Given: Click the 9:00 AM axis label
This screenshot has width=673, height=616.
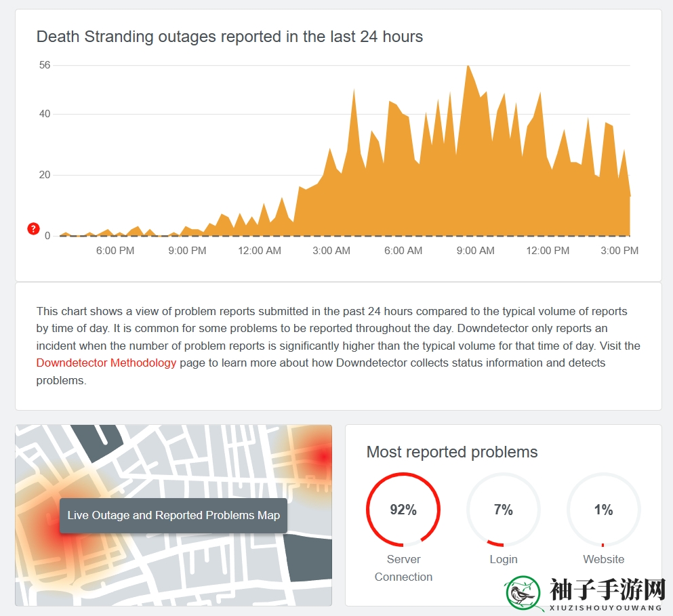Looking at the screenshot, I should point(475,251).
